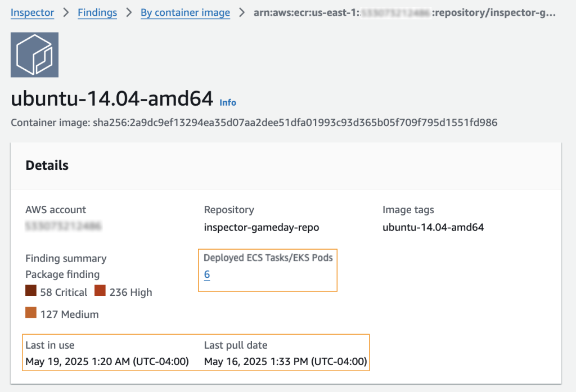Viewport: 576px width, 392px height.
Task: Click the High severity color swatch
Action: pyautogui.click(x=100, y=290)
